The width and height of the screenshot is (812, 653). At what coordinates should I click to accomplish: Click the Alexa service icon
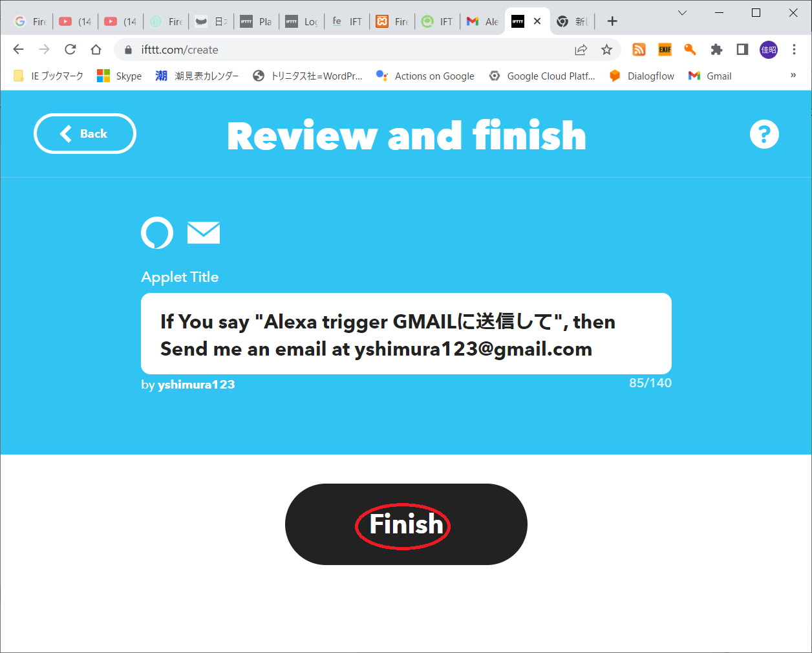(157, 233)
